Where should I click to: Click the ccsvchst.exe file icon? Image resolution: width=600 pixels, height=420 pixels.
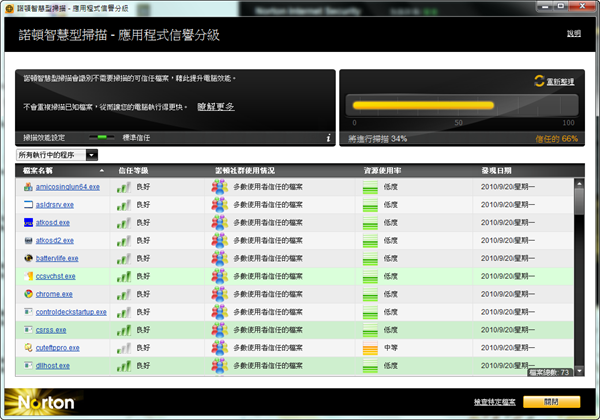click(28, 276)
